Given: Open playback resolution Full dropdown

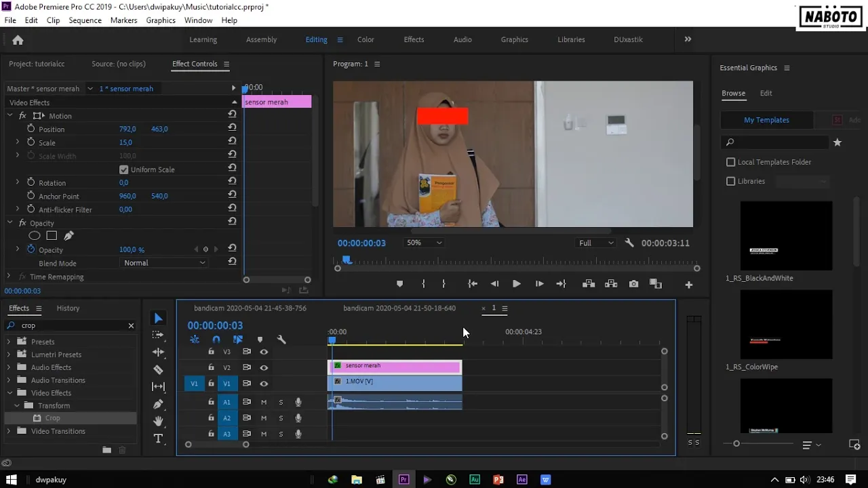Looking at the screenshot, I should [596, 243].
